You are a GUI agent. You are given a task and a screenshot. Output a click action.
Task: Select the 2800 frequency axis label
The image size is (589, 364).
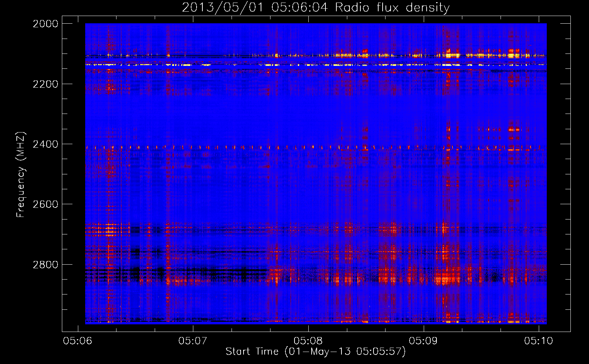click(x=46, y=265)
